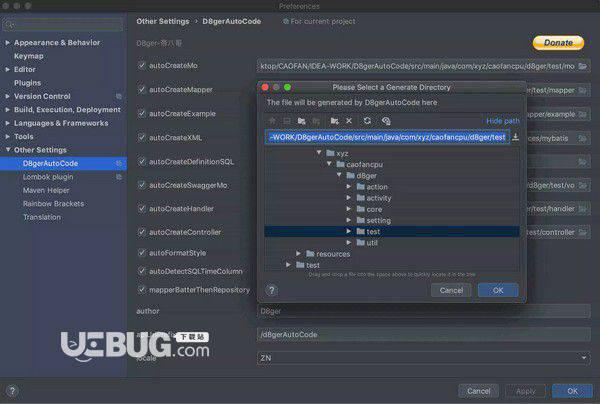Viewport: 600px width, 404px height.
Task: Open the locale ZN dropdown
Action: [423, 358]
